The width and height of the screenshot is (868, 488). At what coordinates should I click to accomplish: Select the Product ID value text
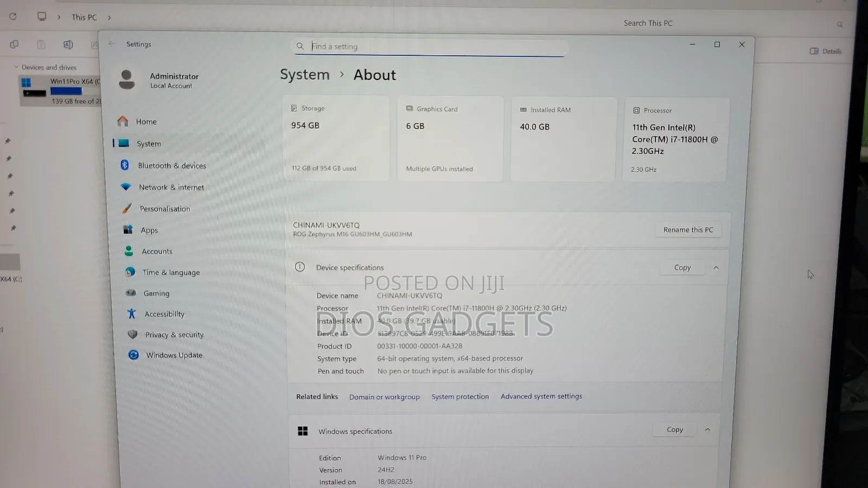[x=420, y=346]
